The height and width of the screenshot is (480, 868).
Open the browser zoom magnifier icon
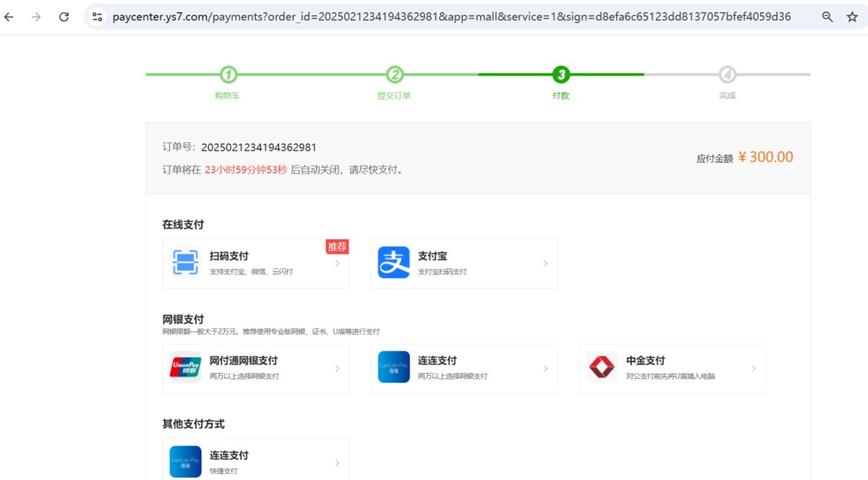coord(827,17)
